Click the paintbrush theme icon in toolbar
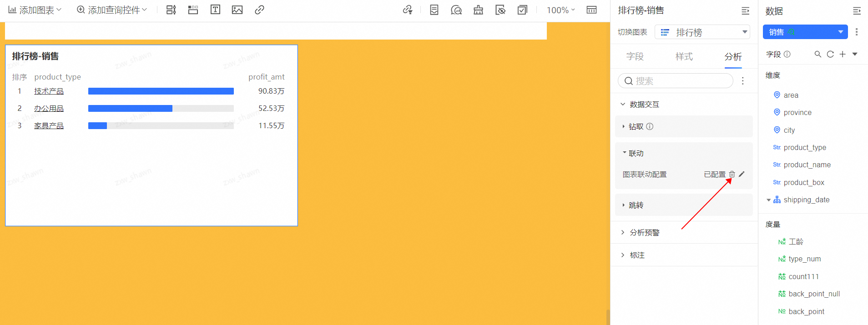The width and height of the screenshot is (868, 325). tap(478, 10)
